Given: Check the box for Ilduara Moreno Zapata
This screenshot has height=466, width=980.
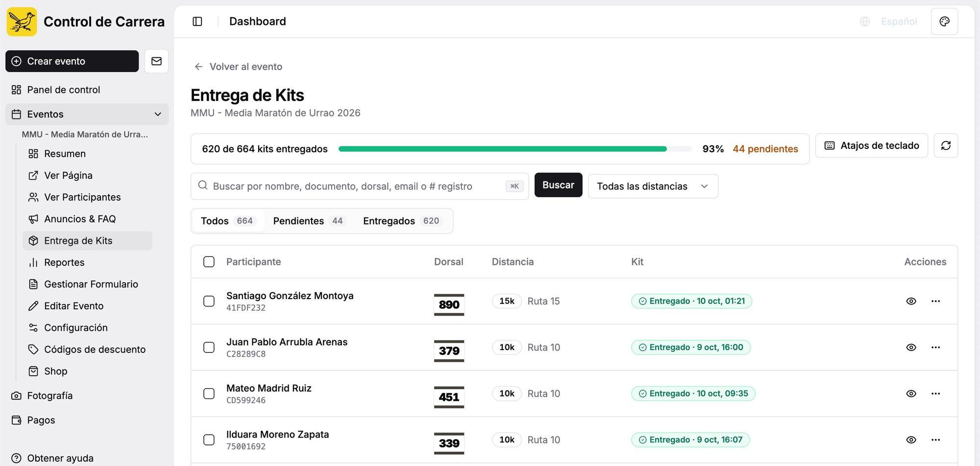Looking at the screenshot, I should (209, 440).
